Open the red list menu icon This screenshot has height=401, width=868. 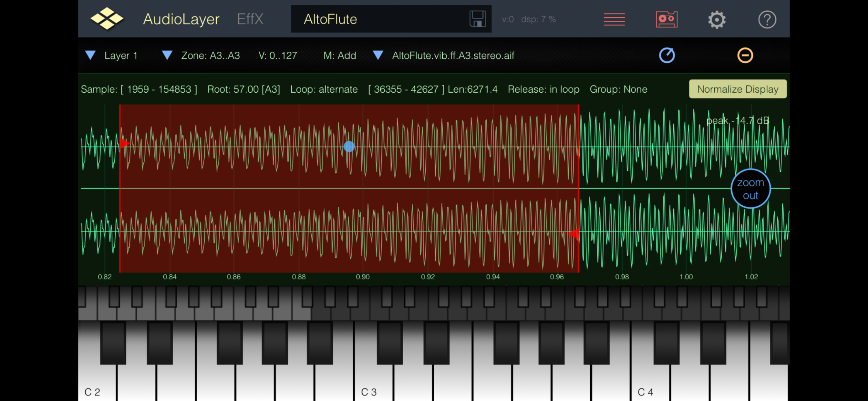coord(614,19)
